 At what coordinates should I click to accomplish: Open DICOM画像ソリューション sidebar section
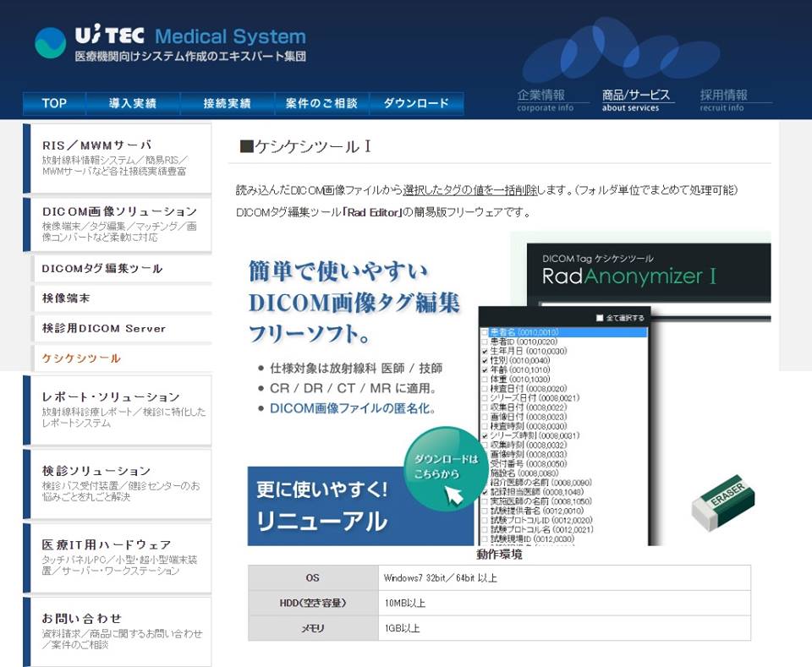118,225
